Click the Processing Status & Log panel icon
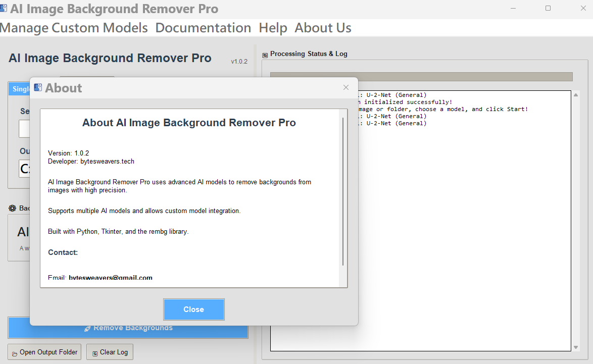 pos(265,55)
